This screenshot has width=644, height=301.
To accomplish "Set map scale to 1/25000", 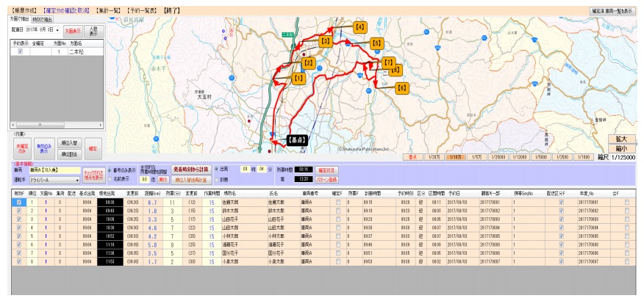I will 498,157.
